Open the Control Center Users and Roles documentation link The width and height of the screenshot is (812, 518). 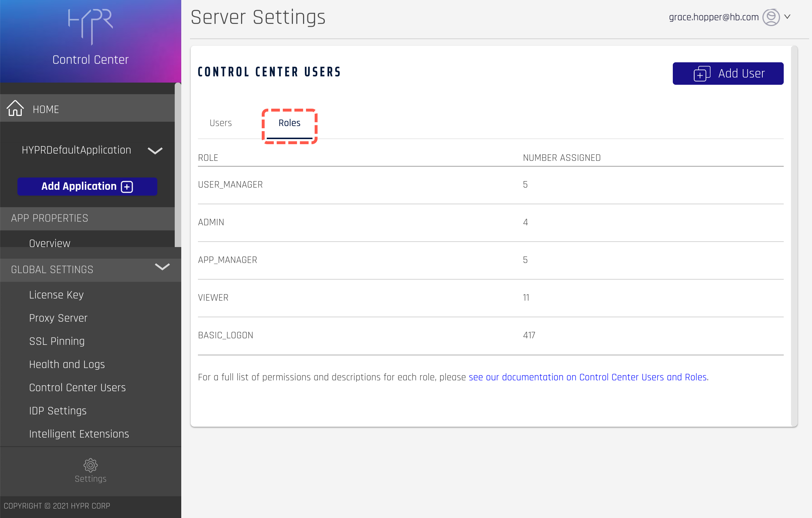point(588,377)
